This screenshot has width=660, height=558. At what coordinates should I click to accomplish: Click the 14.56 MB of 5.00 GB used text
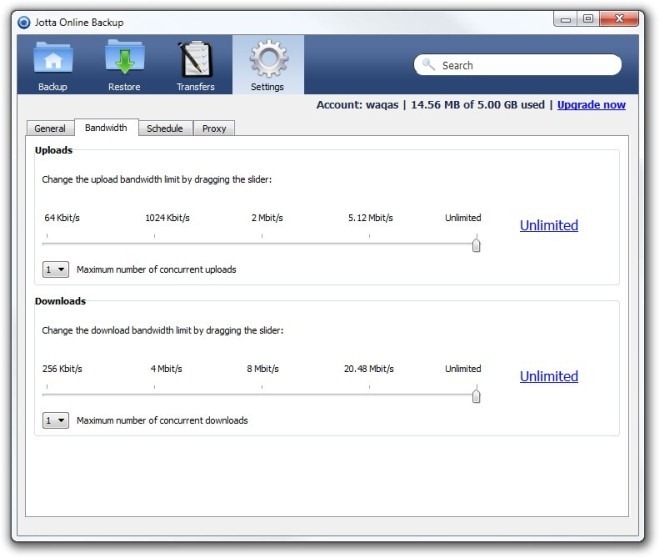pyautogui.click(x=478, y=105)
